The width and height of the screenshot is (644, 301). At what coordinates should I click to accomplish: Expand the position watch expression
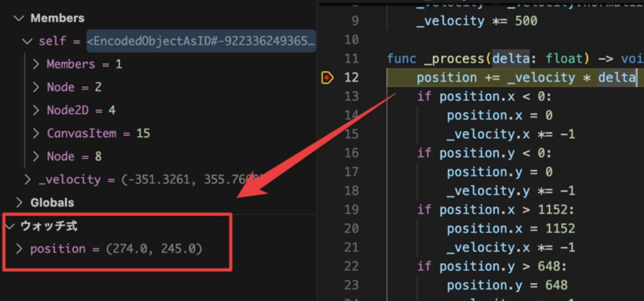point(19,248)
